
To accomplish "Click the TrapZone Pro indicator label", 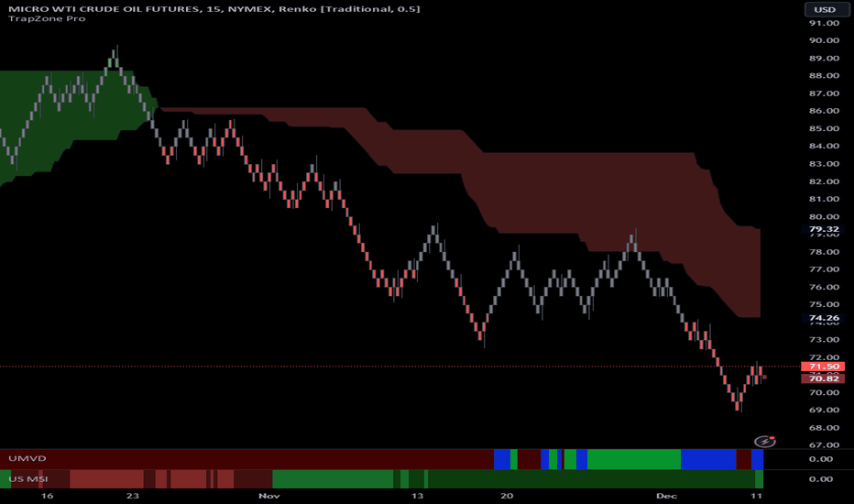I will pos(47,18).
